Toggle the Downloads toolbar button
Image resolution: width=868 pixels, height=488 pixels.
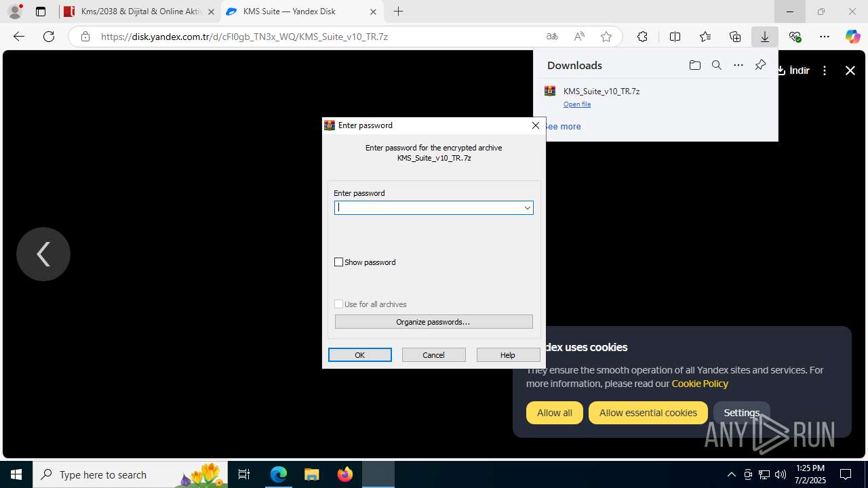point(765,37)
